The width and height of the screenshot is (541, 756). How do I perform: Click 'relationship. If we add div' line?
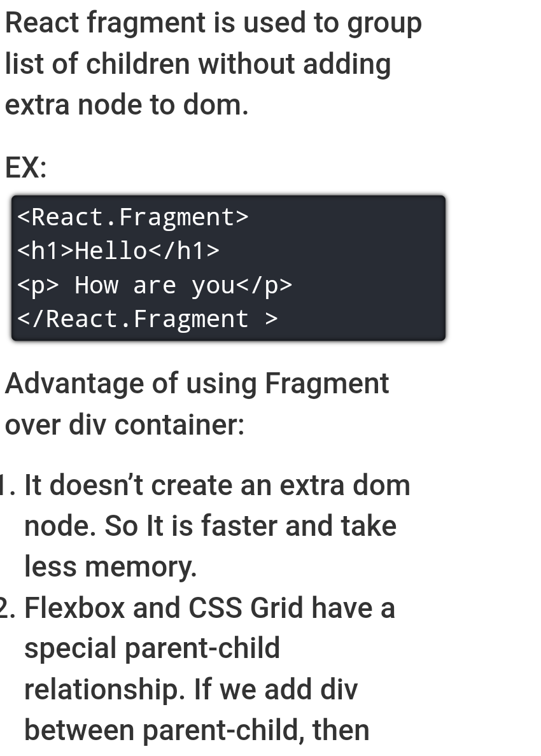191,689
